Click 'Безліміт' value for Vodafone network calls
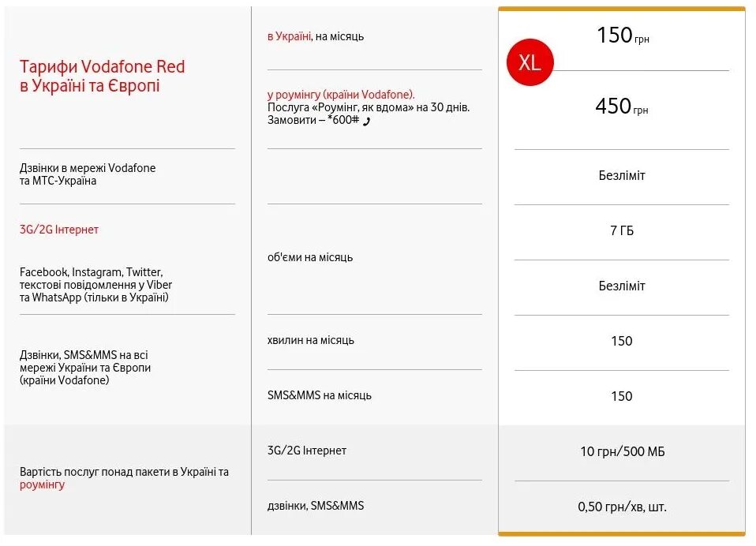The width and height of the screenshot is (756, 546). (622, 175)
